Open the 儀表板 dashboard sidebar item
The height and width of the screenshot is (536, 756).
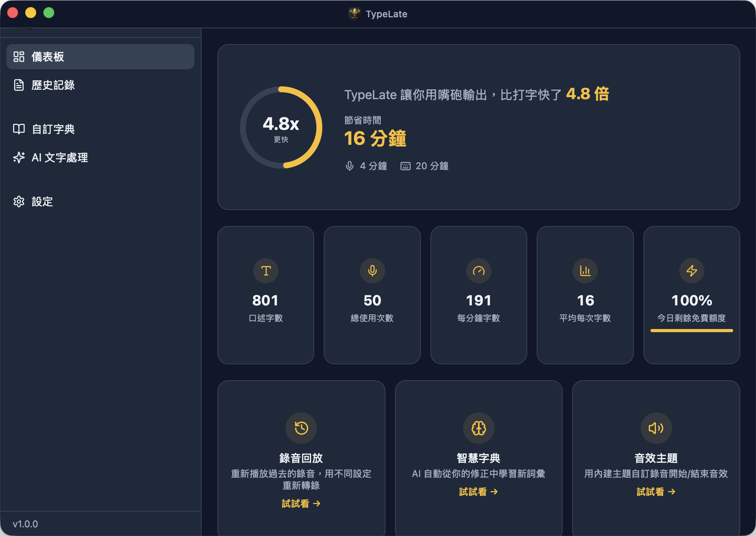coord(100,57)
